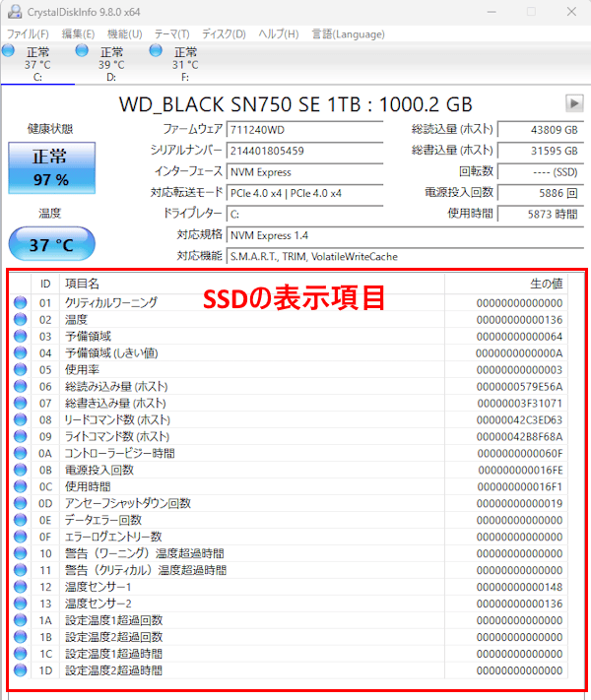Click status icon for コントローラービジー時間 row
591x700 pixels.
tap(20, 453)
